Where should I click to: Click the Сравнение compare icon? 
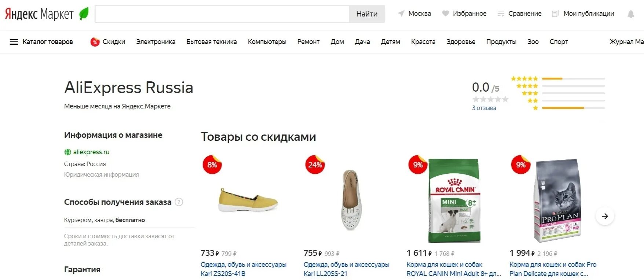[501, 14]
